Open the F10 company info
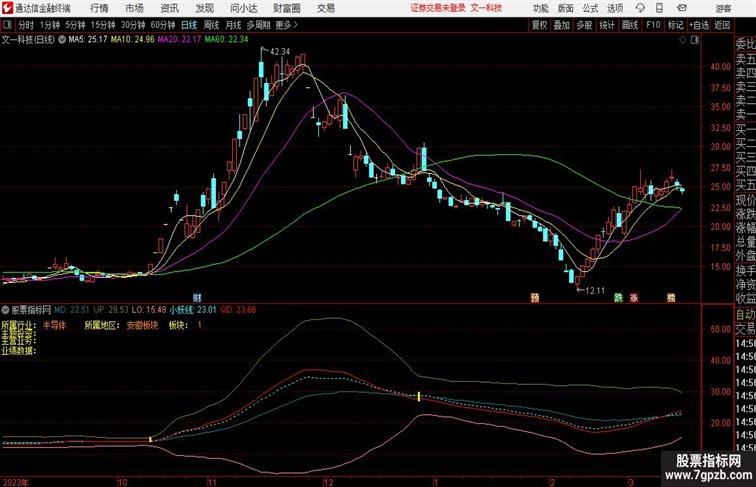 click(x=653, y=25)
